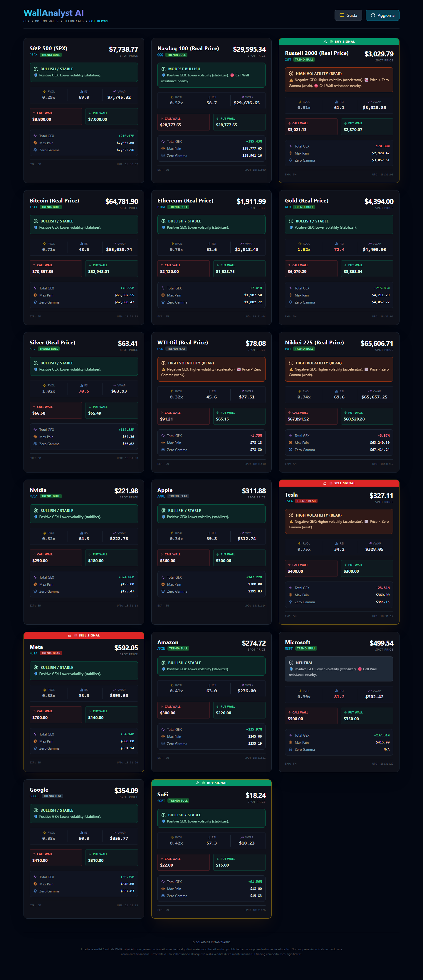Click the TREND: BEAR badge on Tesla card
The image size is (423, 980).
click(x=306, y=501)
